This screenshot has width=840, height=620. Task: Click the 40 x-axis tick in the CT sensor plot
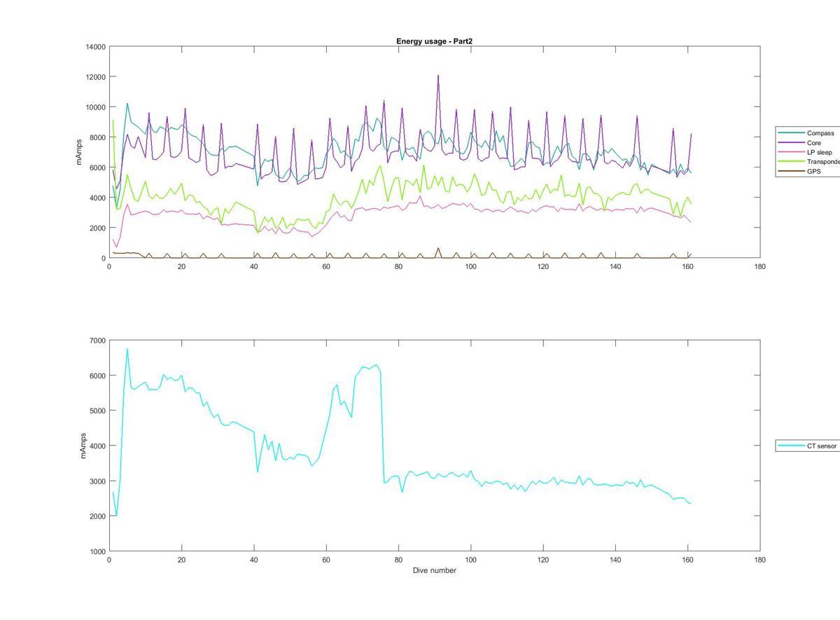254,560
